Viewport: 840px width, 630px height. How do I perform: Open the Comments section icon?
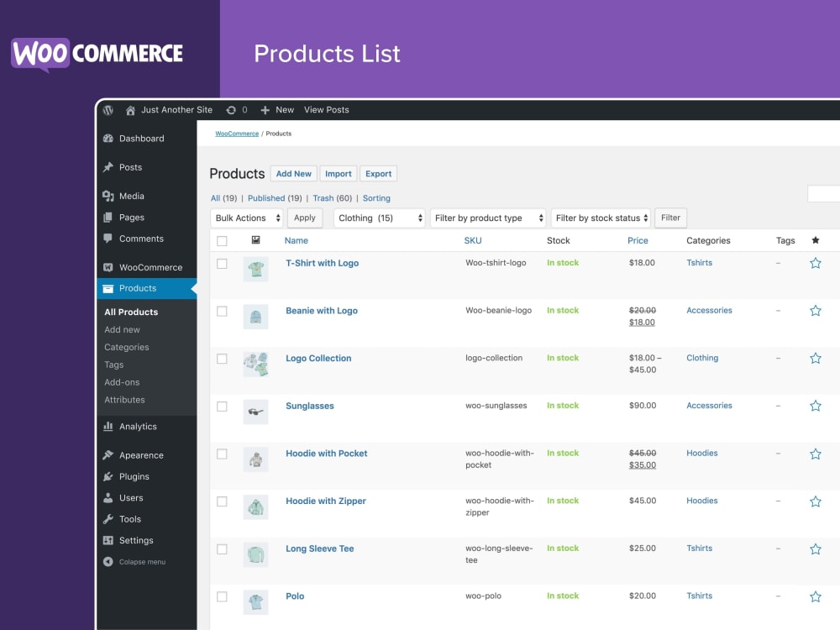tap(108, 239)
